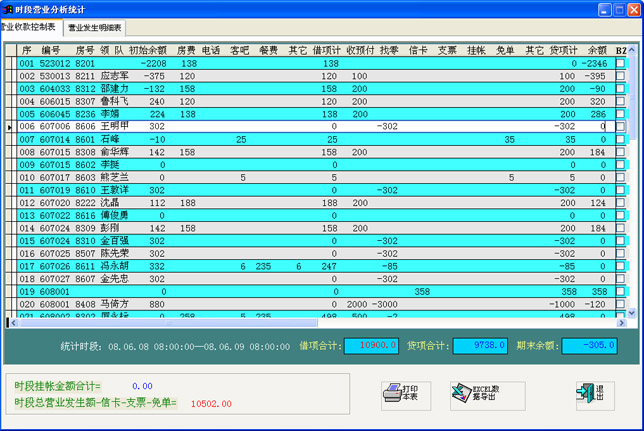Viewport: 644px width, 431px height.
Task: Click the 贷项合计 total field showing 9738.0
Action: point(479,346)
